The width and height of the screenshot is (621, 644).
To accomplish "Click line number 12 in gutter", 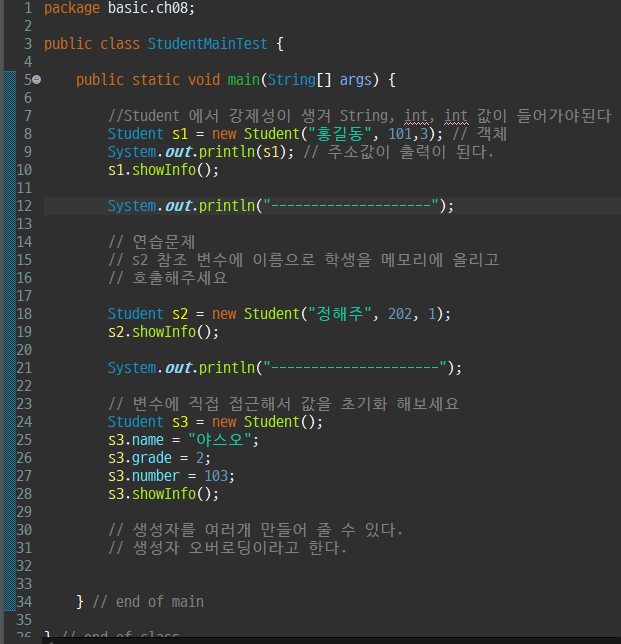I will 24,206.
